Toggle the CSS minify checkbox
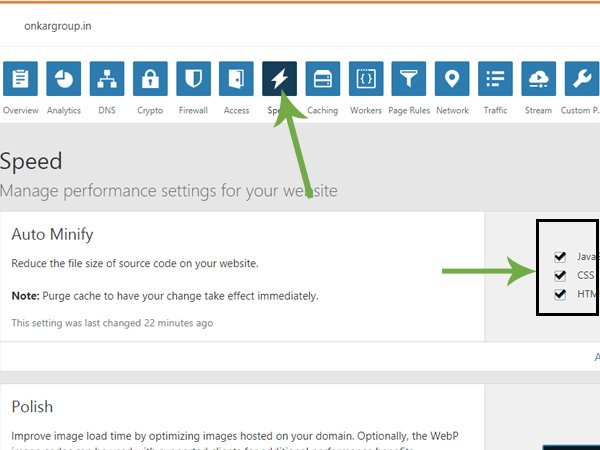The image size is (600, 450). [x=560, y=276]
